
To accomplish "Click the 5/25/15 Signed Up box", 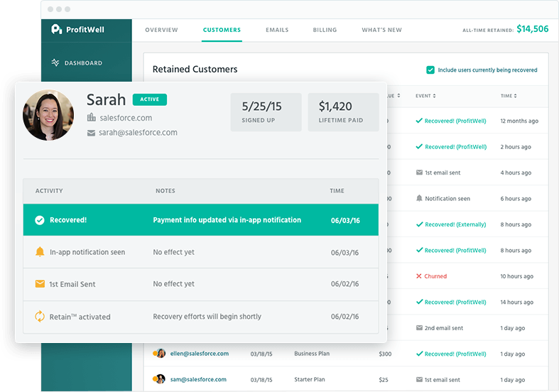I will click(266, 112).
